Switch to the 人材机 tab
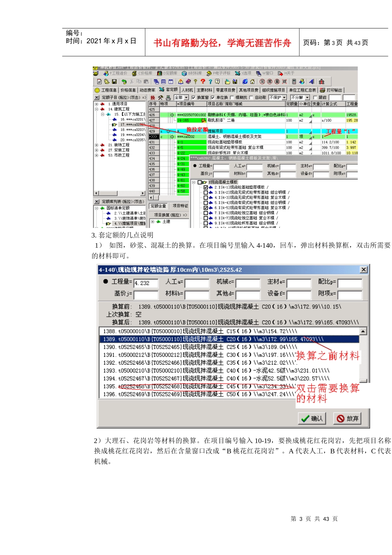 pos(187,90)
